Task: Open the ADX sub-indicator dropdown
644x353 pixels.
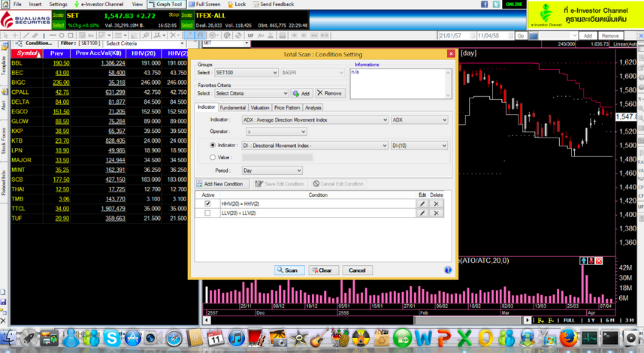Action: pyautogui.click(x=419, y=120)
